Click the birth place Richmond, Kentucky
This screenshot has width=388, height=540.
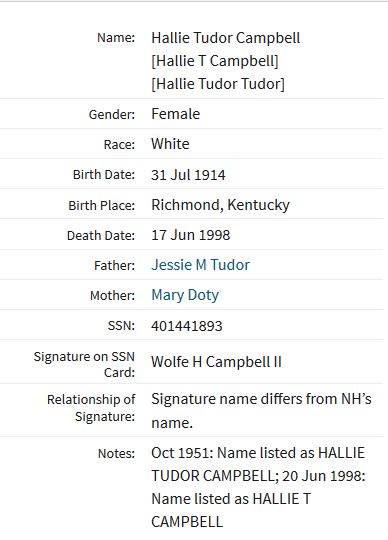point(220,205)
